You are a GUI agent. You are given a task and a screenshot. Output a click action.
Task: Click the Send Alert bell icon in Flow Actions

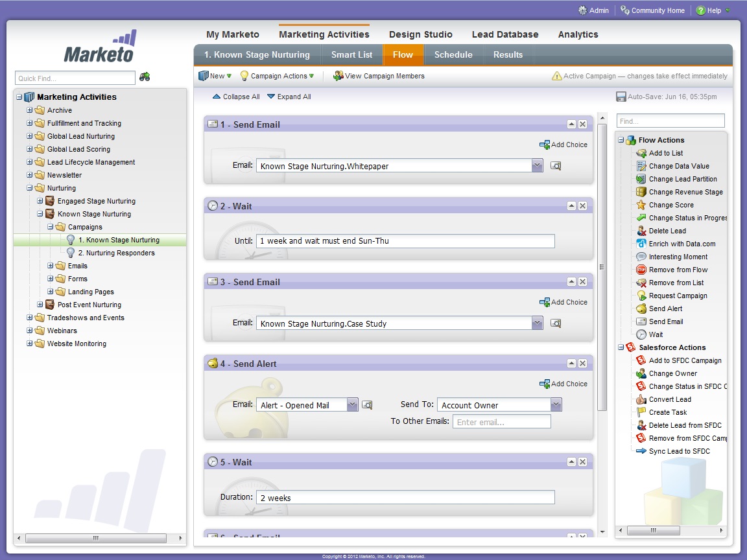coord(641,309)
